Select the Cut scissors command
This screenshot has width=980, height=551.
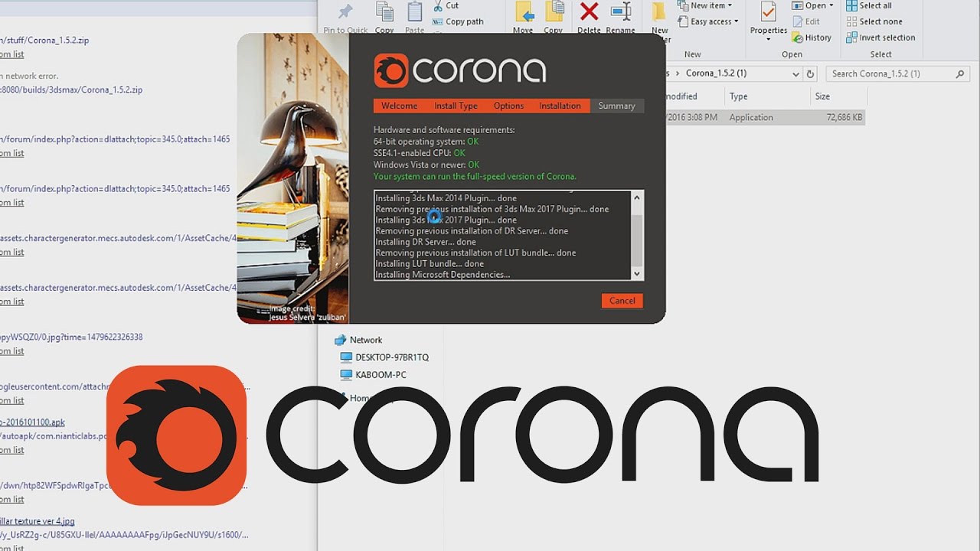pyautogui.click(x=446, y=5)
